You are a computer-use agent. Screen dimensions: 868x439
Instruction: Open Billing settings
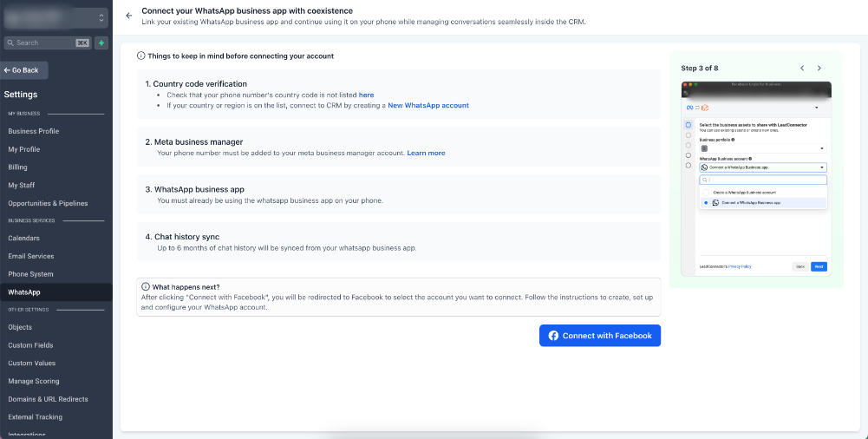17,167
